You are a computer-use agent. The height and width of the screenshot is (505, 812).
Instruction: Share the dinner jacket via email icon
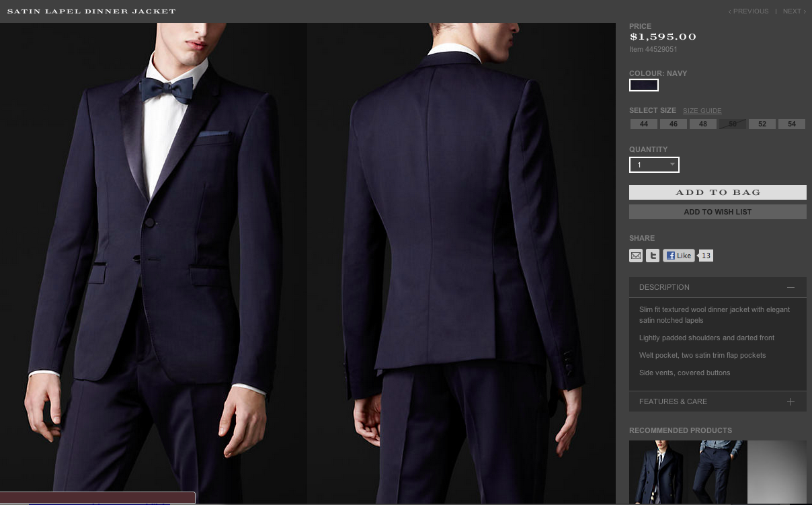pos(636,256)
